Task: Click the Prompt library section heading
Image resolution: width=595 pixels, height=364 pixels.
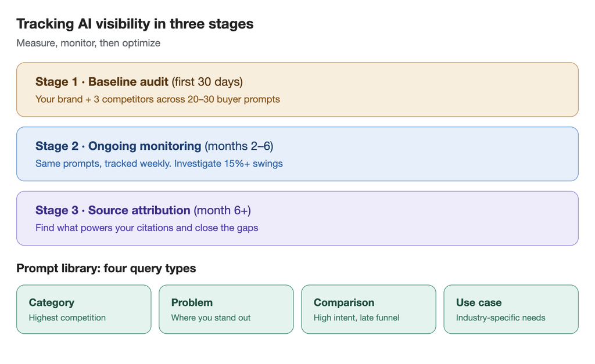Action: tap(106, 268)
